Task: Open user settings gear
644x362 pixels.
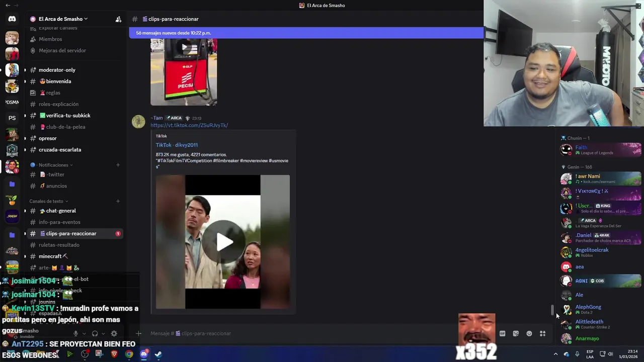Action: pos(114,333)
